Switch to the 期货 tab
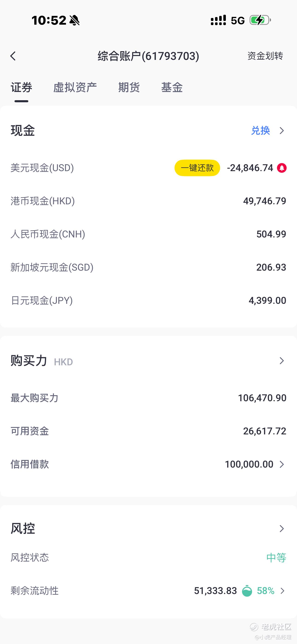The height and width of the screenshot is (644, 297). click(x=129, y=88)
